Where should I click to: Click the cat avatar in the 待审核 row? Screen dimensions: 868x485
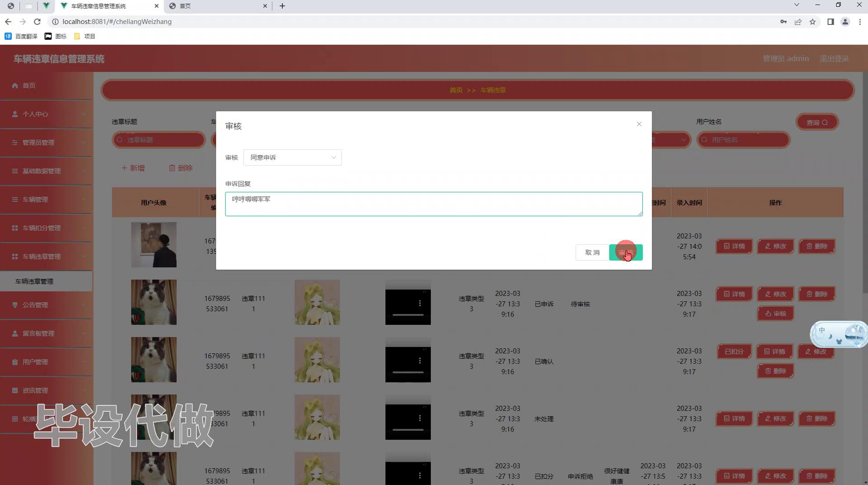coord(154,302)
